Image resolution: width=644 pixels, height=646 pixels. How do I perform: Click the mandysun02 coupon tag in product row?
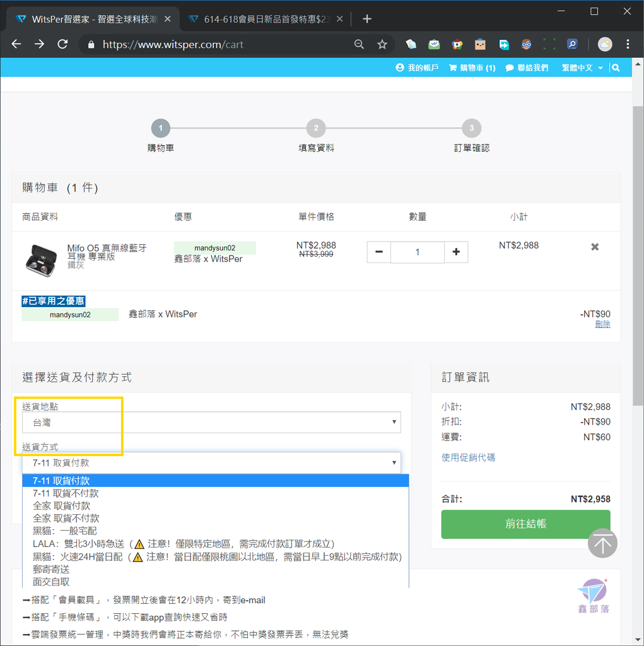(214, 247)
